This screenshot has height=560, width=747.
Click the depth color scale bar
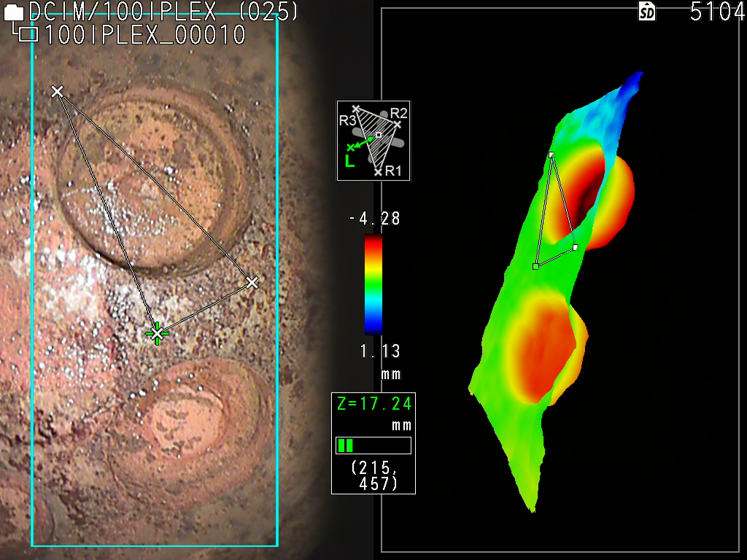(x=373, y=285)
